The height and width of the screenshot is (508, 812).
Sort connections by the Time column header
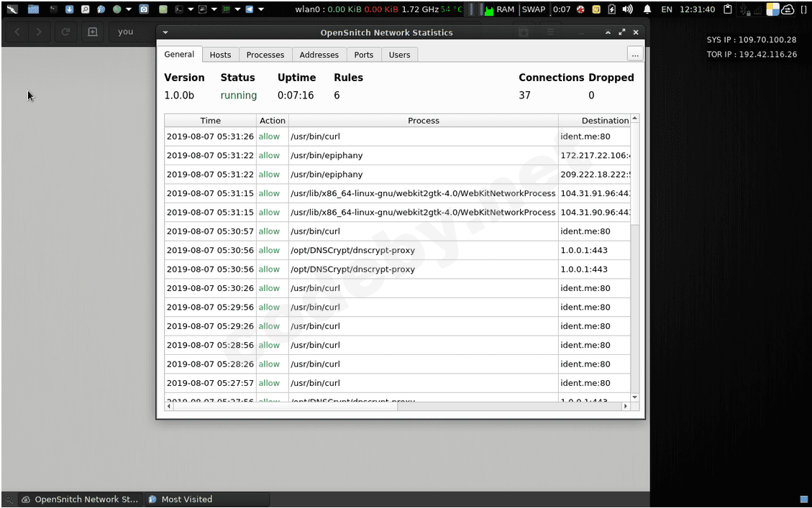coord(210,121)
